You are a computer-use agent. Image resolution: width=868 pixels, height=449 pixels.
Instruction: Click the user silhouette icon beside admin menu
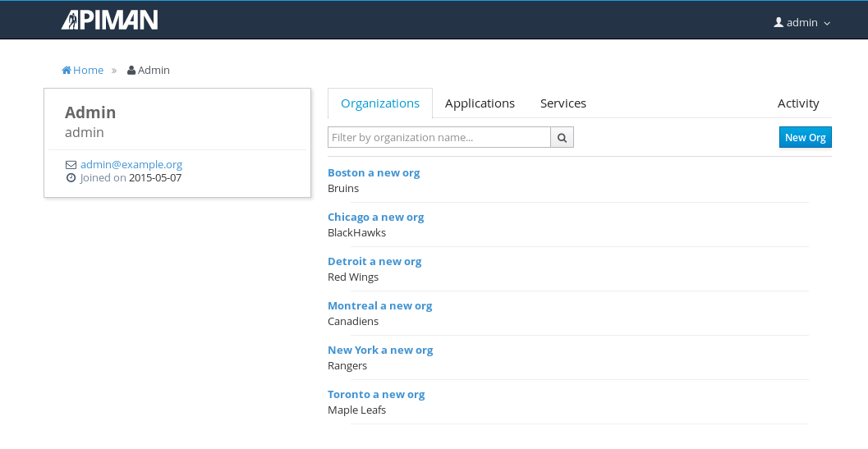click(x=778, y=22)
